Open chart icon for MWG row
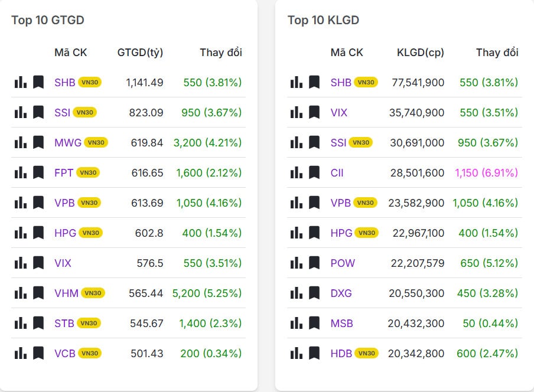Screen dimensions: 534x392 (21, 142)
